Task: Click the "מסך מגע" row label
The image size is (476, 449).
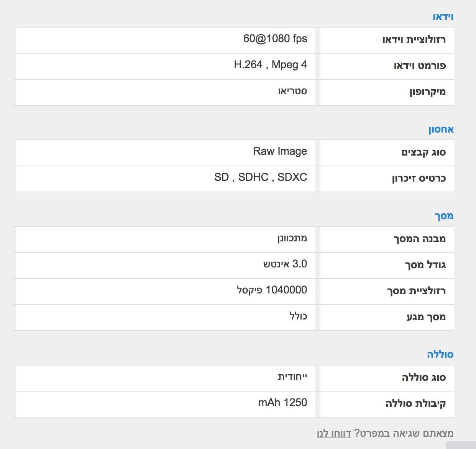Action: pos(426,317)
